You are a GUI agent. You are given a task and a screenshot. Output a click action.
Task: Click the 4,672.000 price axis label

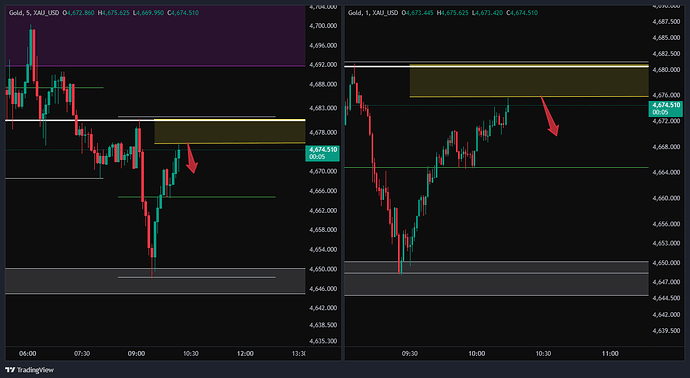[x=667, y=121]
